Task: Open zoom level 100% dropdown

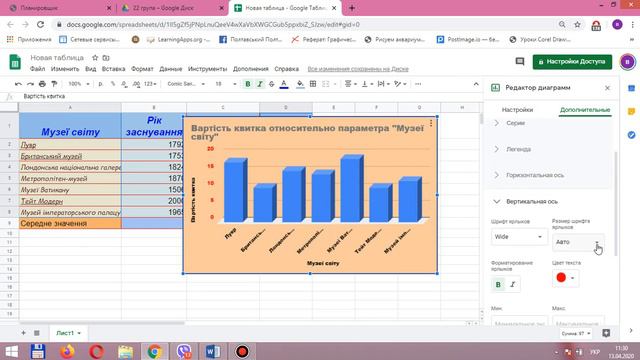Action: click(x=79, y=84)
